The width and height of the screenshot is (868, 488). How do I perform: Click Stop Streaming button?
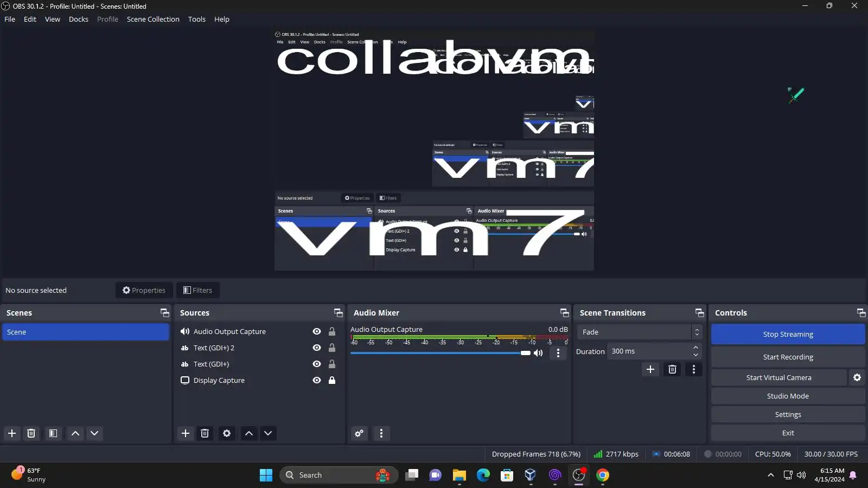[x=788, y=334]
